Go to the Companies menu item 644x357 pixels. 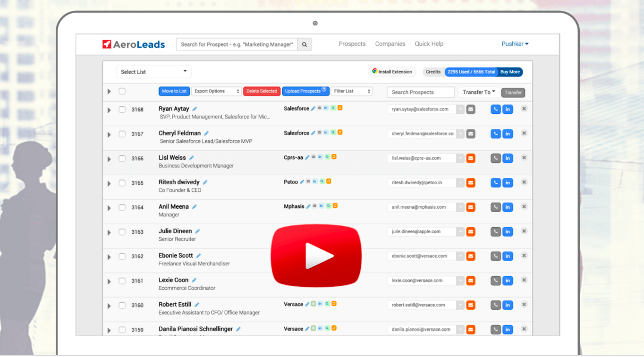click(x=390, y=44)
